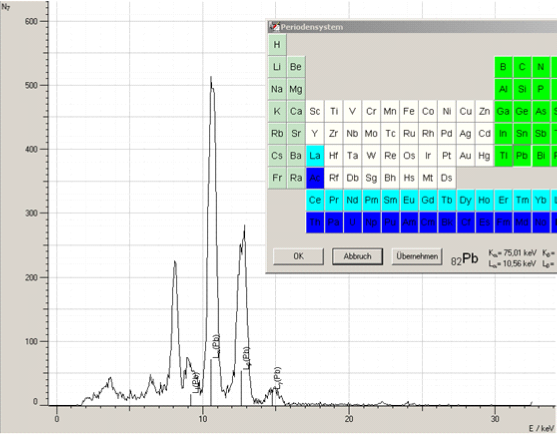557x435 pixels.
Task: Click the Übernehmen button
Action: 417,256
